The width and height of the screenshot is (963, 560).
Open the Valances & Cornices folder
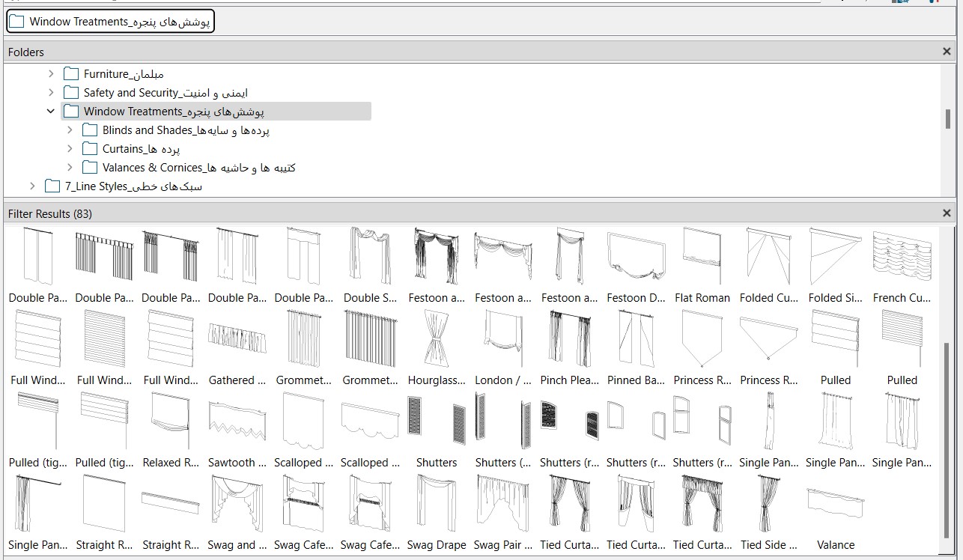coord(198,168)
